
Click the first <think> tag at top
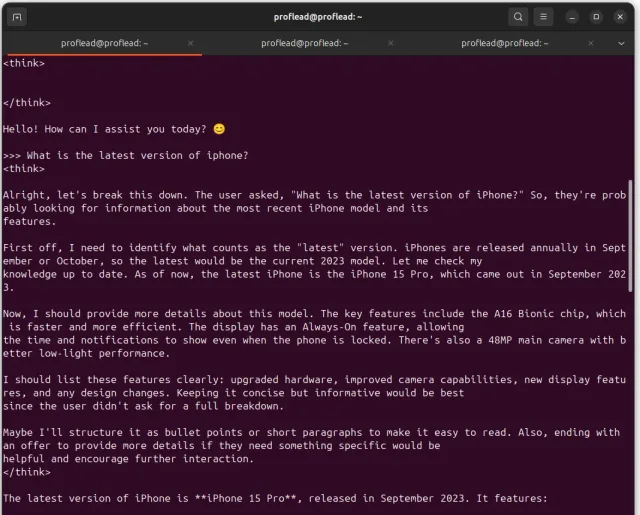pyautogui.click(x=24, y=63)
